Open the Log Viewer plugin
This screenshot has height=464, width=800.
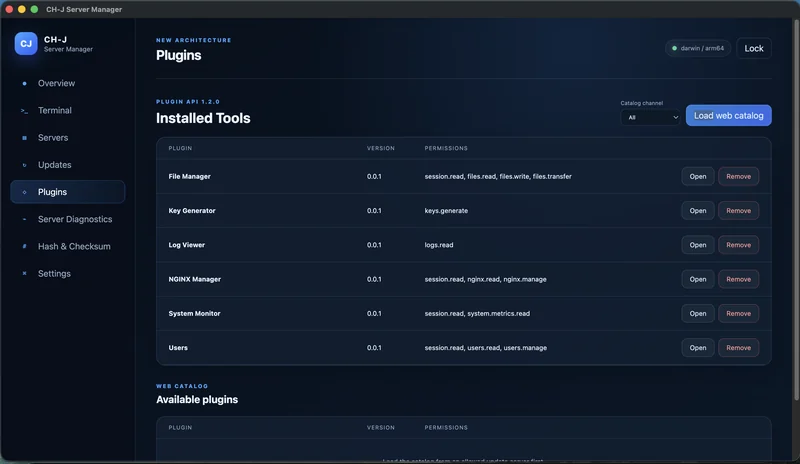(697, 245)
